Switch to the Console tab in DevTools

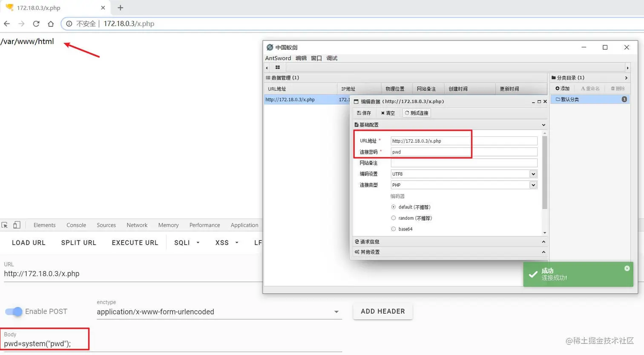(76, 225)
